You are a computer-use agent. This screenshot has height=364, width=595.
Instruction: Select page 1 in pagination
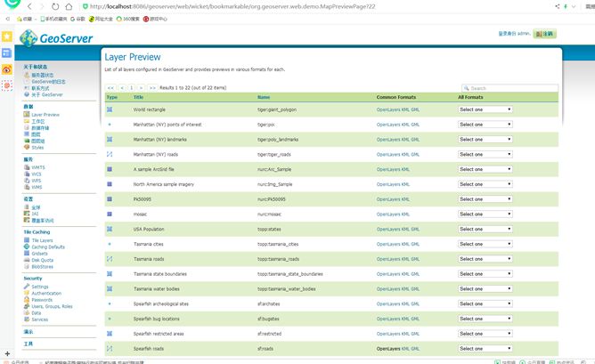click(x=131, y=87)
